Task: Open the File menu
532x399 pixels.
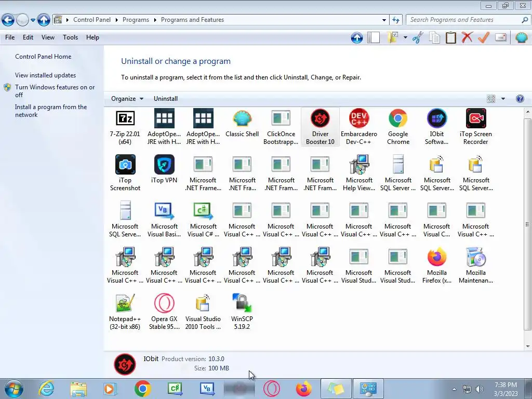Action: tap(10, 37)
